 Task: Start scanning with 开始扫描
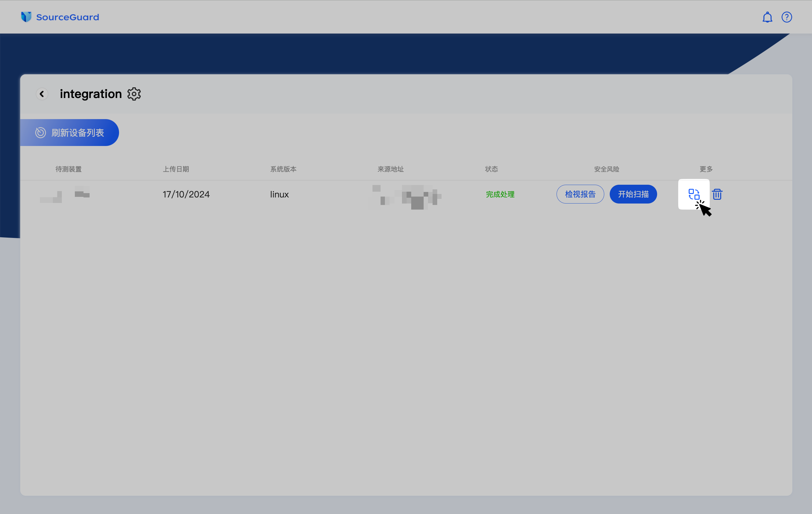tap(633, 194)
